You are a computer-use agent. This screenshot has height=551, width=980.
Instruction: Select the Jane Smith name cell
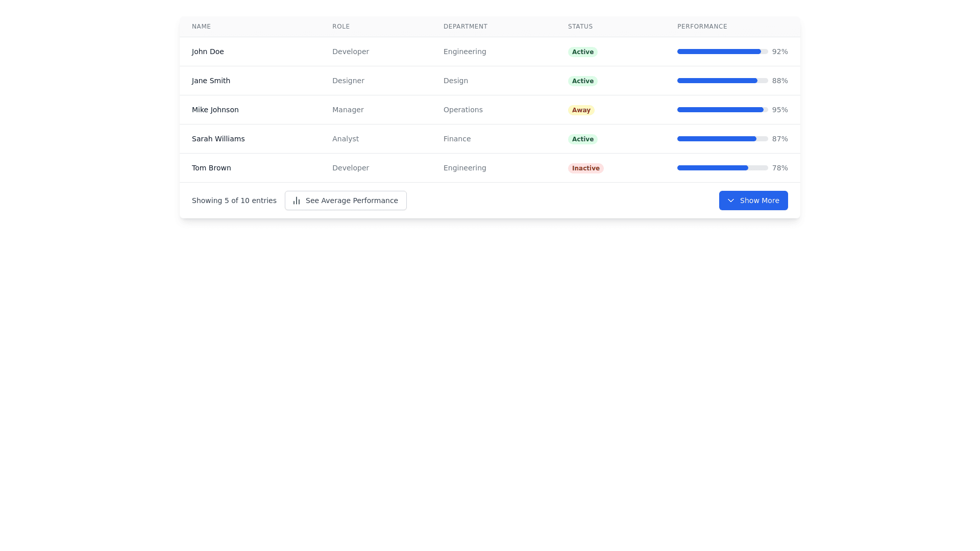(211, 81)
